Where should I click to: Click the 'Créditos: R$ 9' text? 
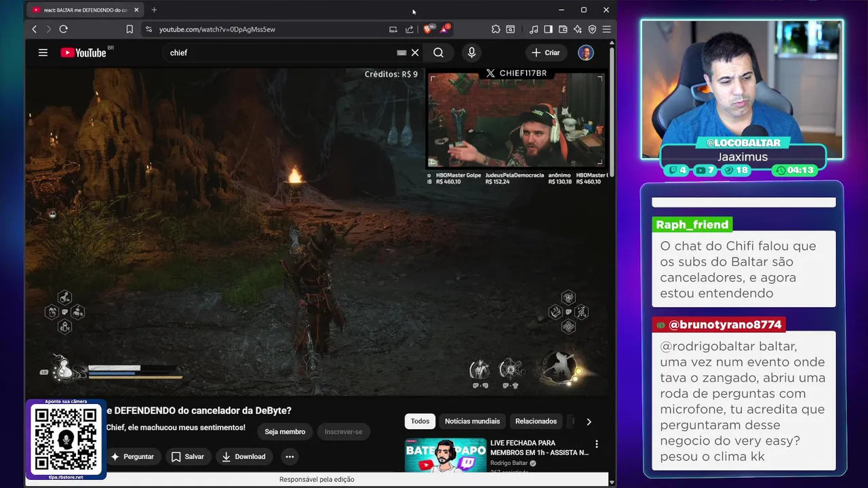(391, 74)
